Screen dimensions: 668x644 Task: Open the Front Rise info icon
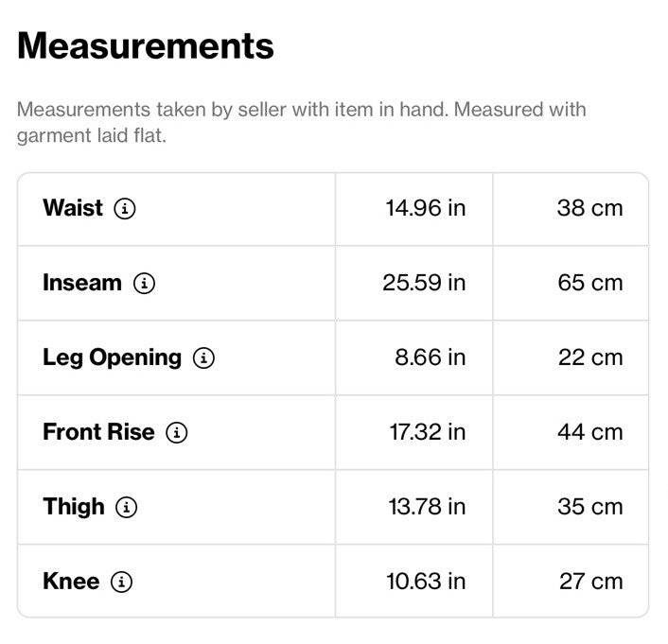pos(177,432)
